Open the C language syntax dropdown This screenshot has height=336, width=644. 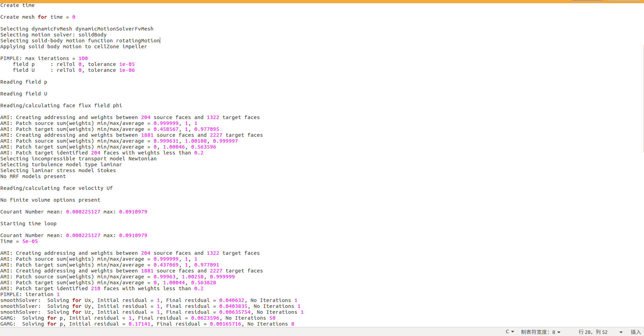(510, 332)
